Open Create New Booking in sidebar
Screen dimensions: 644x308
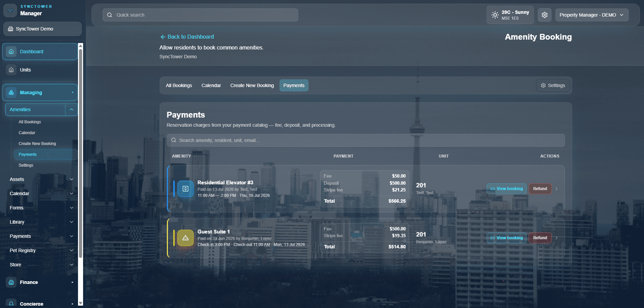pos(37,144)
